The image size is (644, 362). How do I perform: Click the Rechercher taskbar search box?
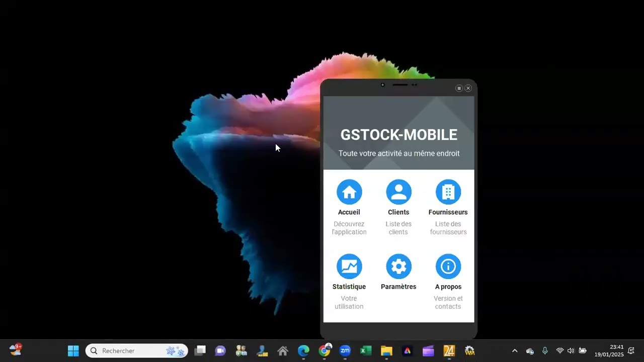[137, 350]
